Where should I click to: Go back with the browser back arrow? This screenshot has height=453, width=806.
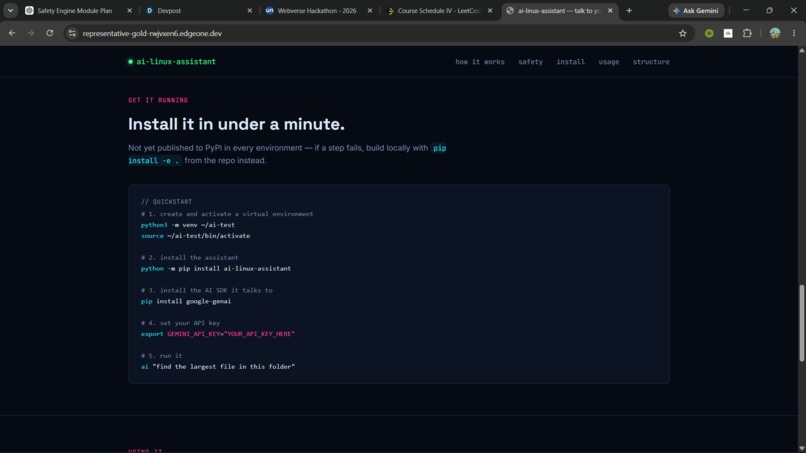point(12,33)
